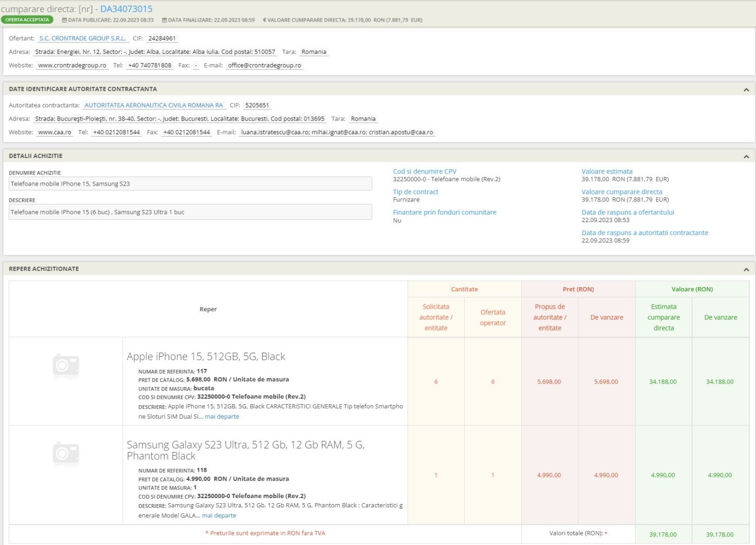Click the 4.990,00 sale price for Samsung
756x545 pixels.
606,475
